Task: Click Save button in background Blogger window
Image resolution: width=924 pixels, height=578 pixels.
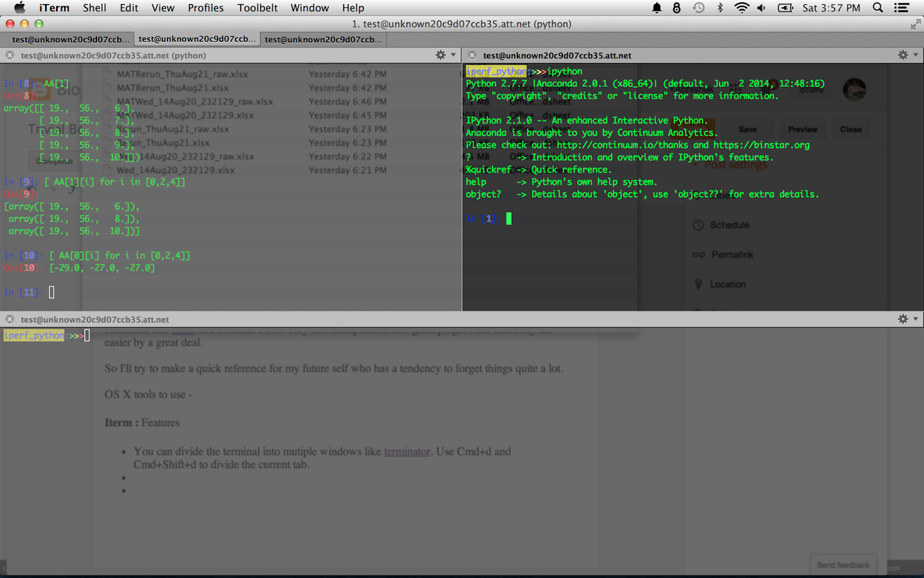Action: (x=747, y=129)
